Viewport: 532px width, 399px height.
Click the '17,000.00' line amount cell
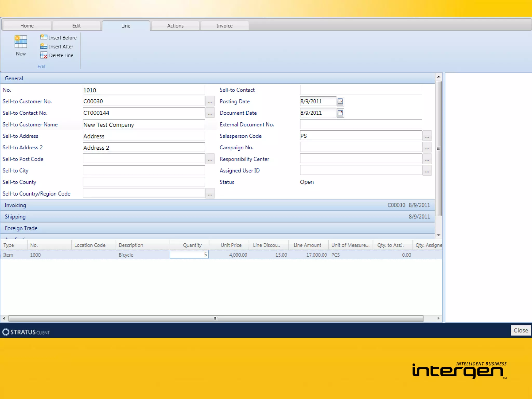[x=309, y=255]
